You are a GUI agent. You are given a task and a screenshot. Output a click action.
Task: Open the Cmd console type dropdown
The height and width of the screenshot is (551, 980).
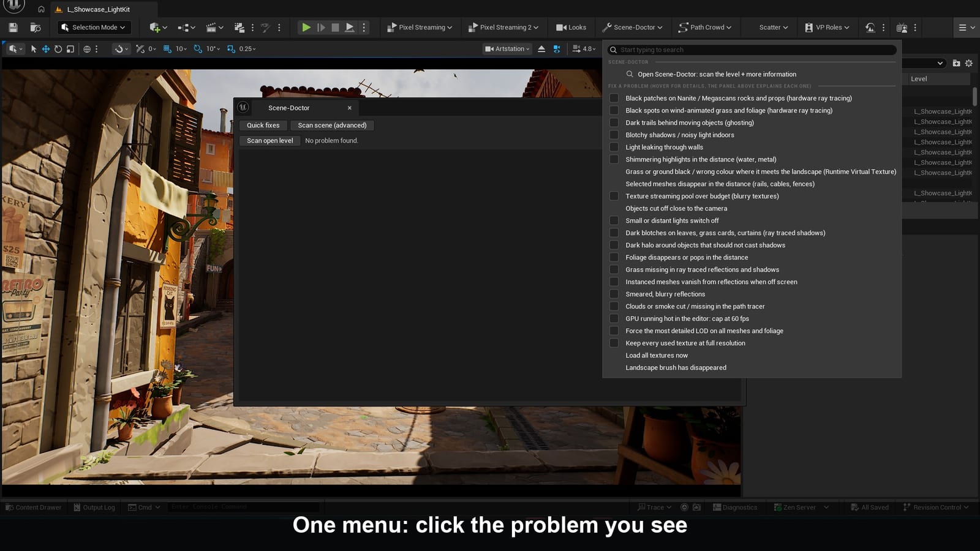tap(145, 507)
